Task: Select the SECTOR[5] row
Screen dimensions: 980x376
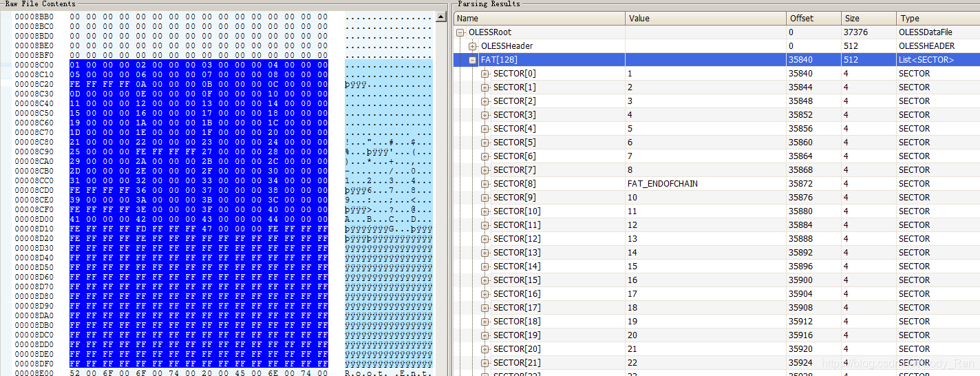Action: tap(717, 143)
